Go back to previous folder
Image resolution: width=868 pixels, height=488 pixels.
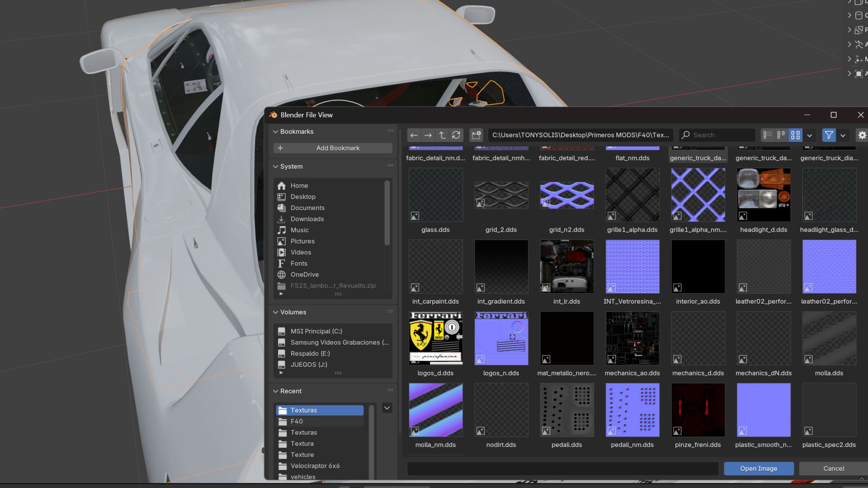coord(414,135)
